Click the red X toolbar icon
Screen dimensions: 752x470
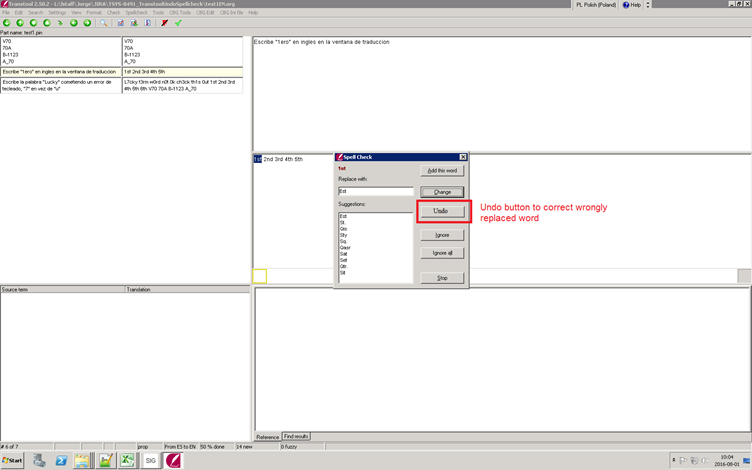point(165,22)
